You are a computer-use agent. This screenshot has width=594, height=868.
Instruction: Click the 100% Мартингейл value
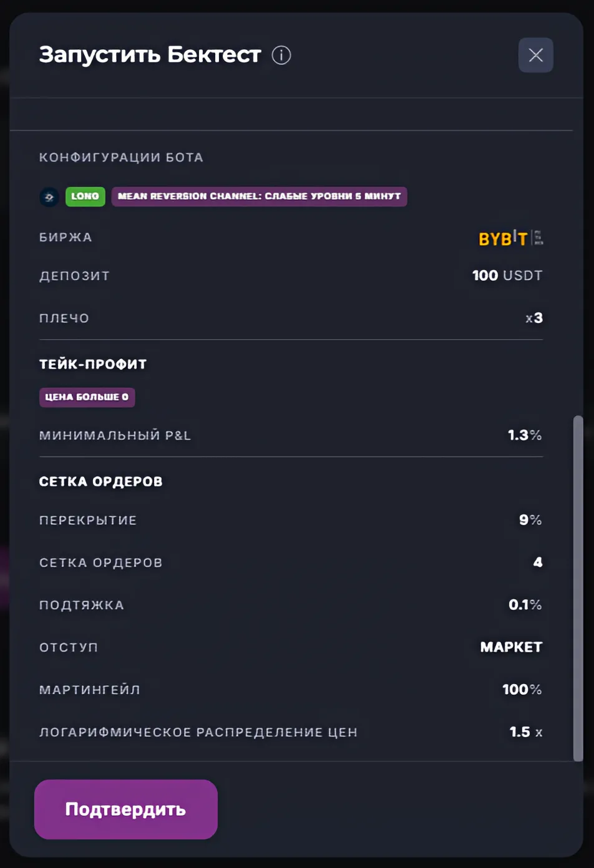(x=522, y=690)
